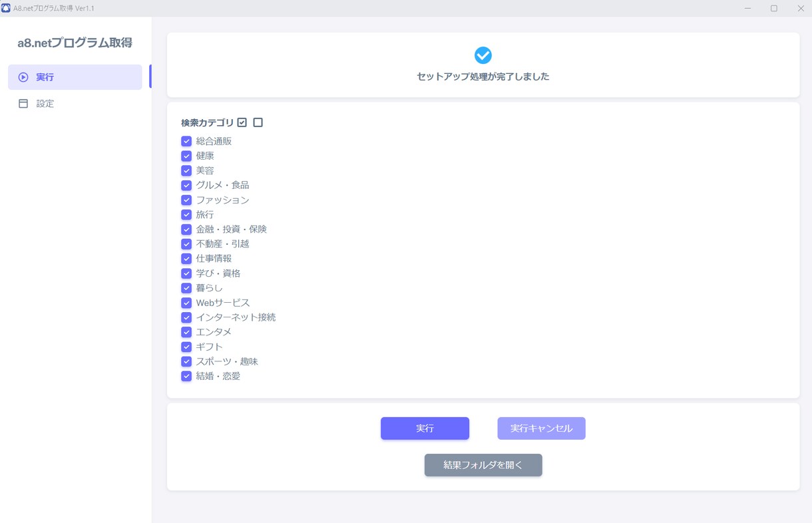Click the 総合通販 label text
The width and height of the screenshot is (812, 523).
pos(214,141)
